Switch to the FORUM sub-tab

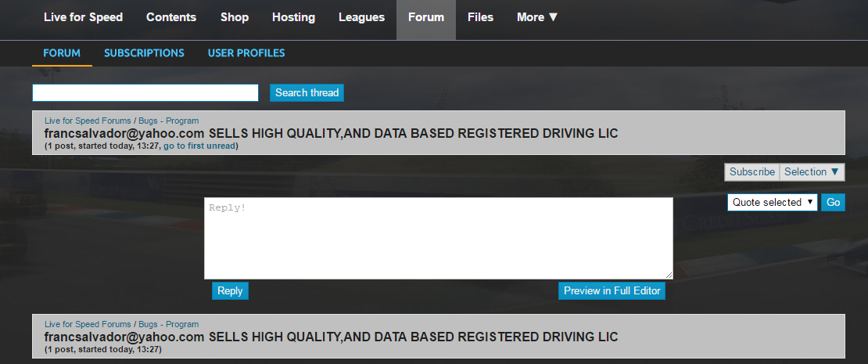62,53
